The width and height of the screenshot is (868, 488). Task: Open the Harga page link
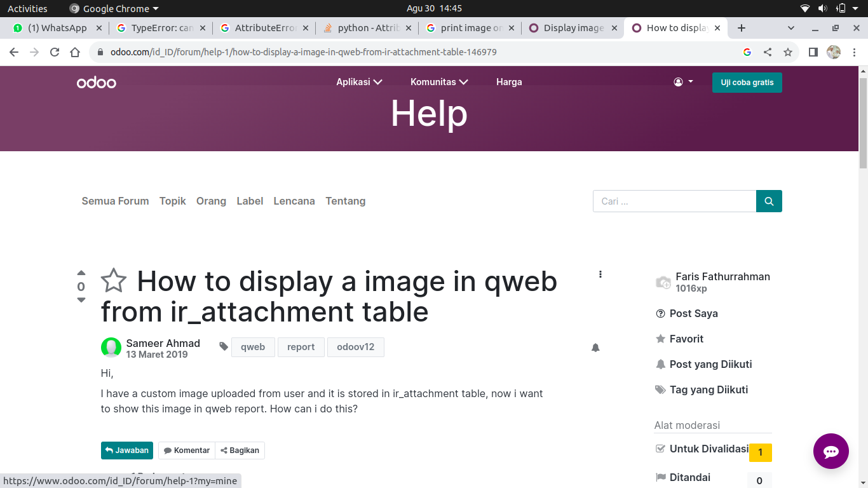[509, 82]
